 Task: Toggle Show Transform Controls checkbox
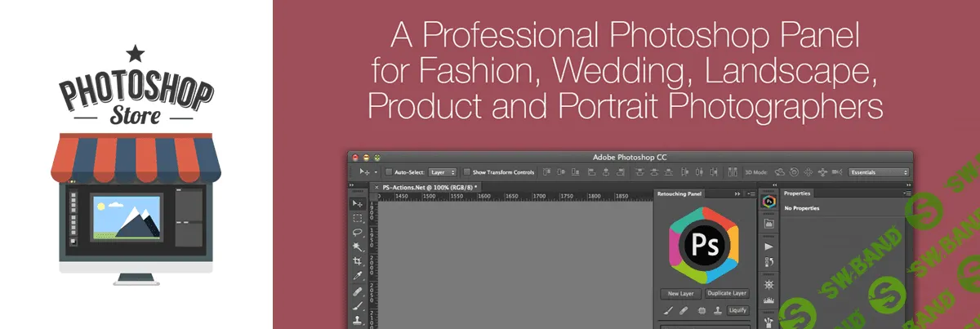click(x=466, y=172)
